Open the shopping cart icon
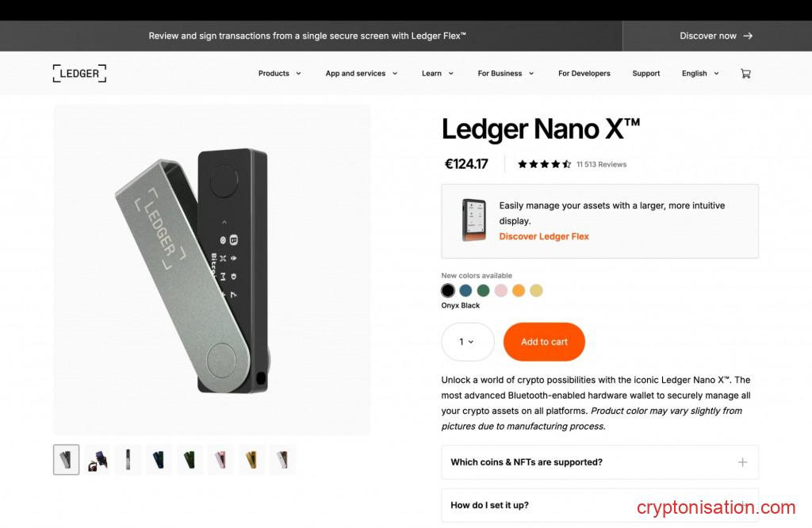This screenshot has width=812, height=528. (745, 73)
